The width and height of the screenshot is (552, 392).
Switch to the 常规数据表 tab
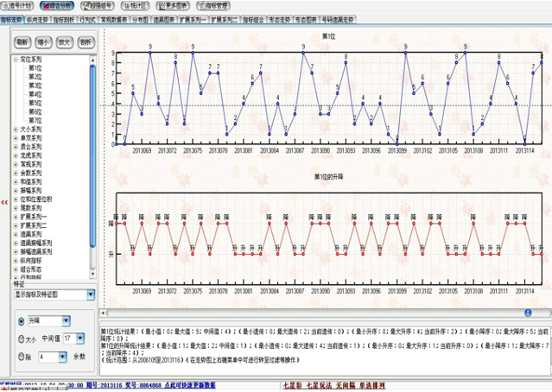click(x=114, y=20)
